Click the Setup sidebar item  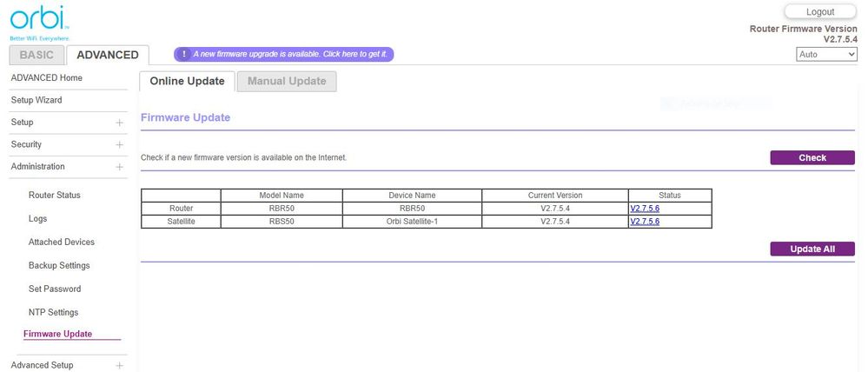click(x=22, y=123)
